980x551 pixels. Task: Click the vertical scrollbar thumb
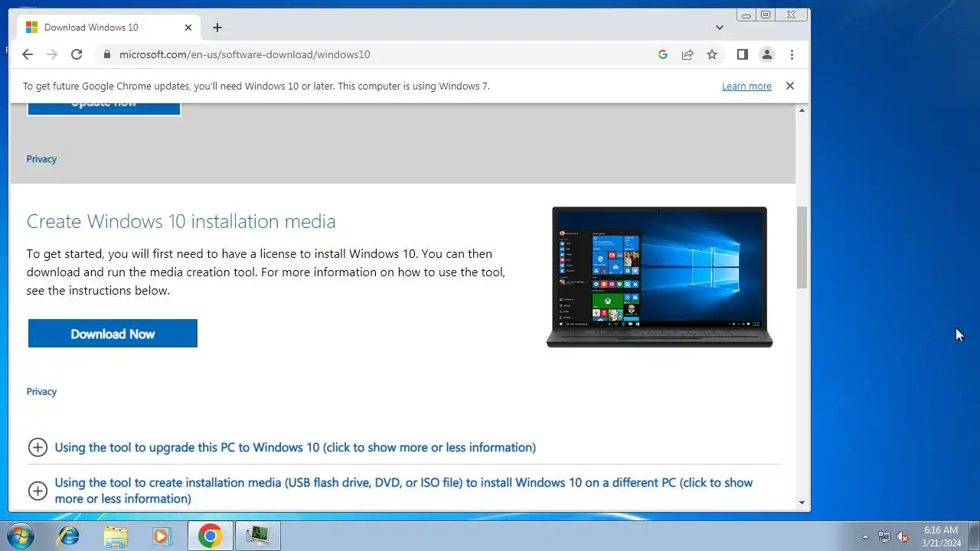click(x=802, y=247)
